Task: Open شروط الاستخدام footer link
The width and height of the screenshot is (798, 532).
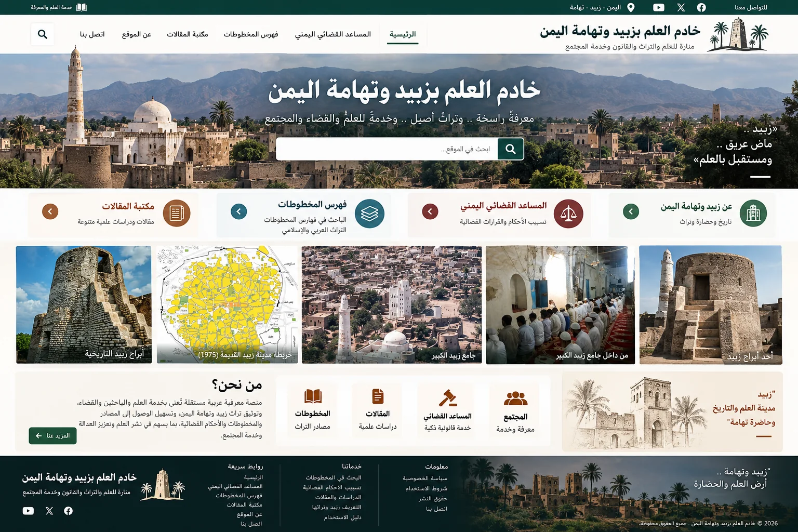Action: pyautogui.click(x=427, y=488)
